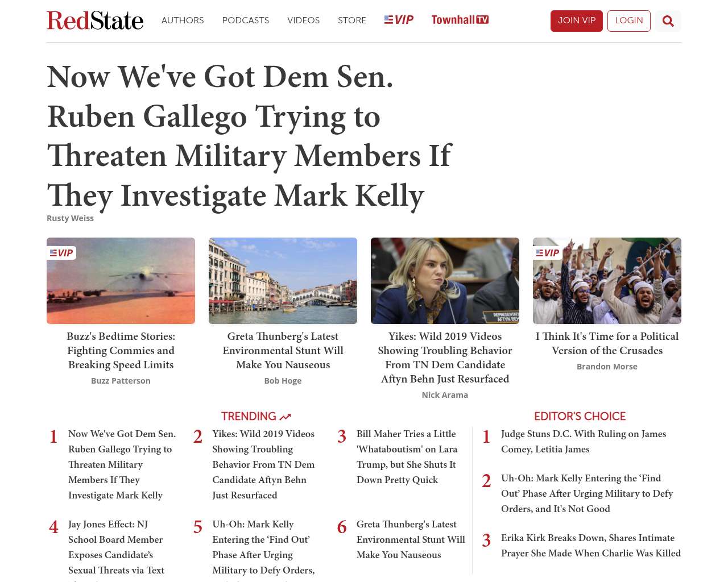
Task: Click the VIP flag logo in navigation
Action: (x=399, y=20)
